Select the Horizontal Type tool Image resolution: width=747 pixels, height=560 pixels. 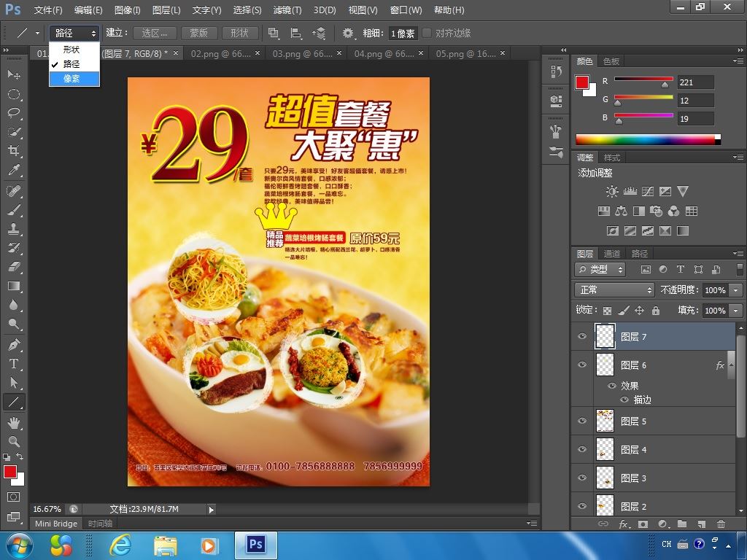[x=14, y=364]
